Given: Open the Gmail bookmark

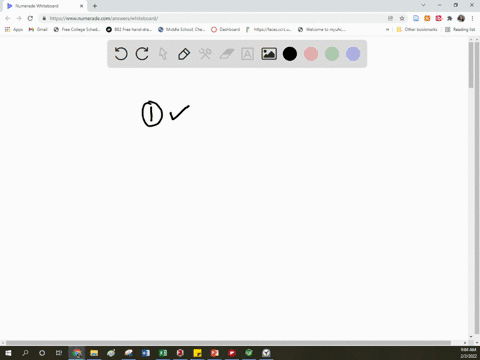Looking at the screenshot, I should point(38,29).
